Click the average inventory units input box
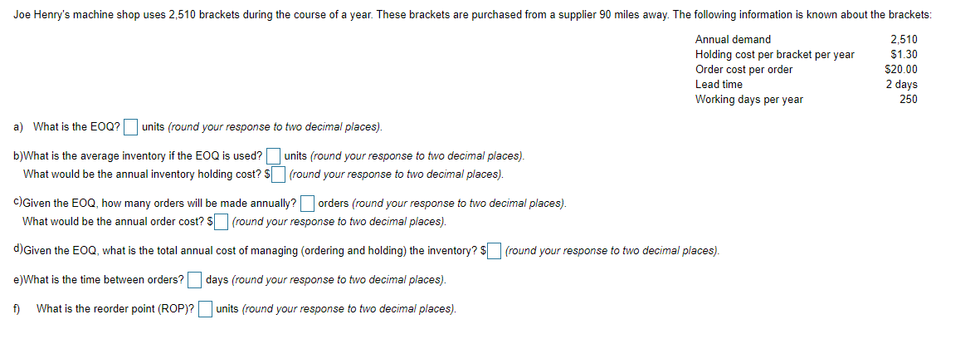Viewport: 980px width, 339px height. point(274,155)
